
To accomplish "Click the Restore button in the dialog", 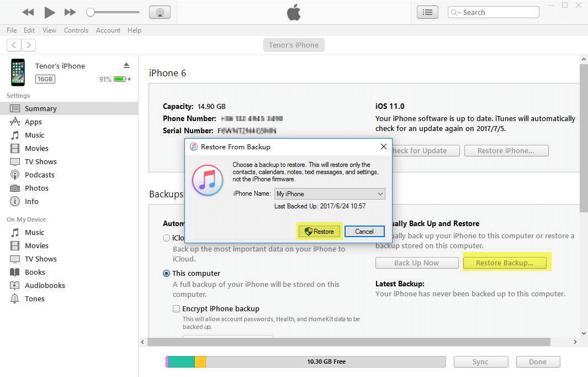I will [x=319, y=232].
